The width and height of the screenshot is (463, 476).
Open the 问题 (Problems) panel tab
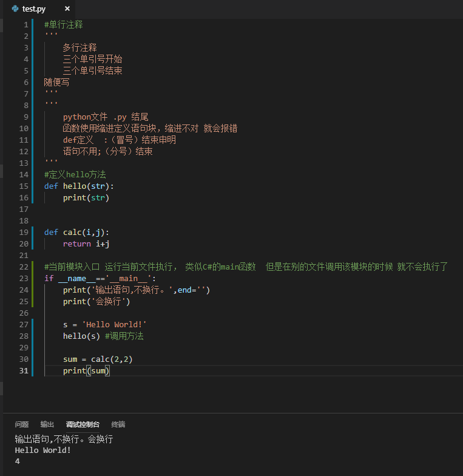tap(22, 424)
